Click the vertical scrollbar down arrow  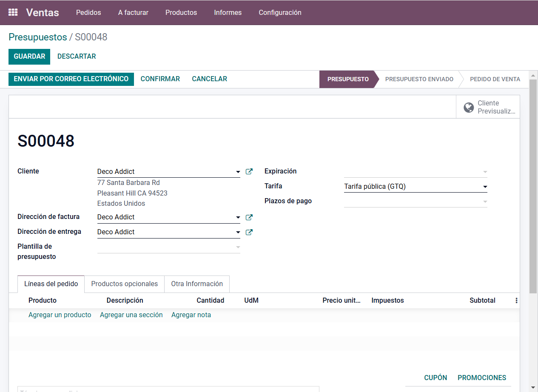533,387
